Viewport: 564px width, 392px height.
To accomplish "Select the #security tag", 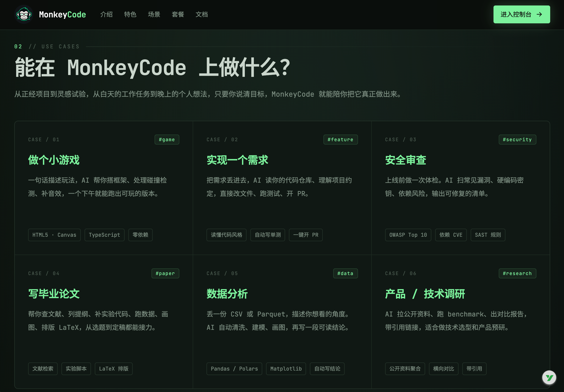I will click(x=517, y=140).
